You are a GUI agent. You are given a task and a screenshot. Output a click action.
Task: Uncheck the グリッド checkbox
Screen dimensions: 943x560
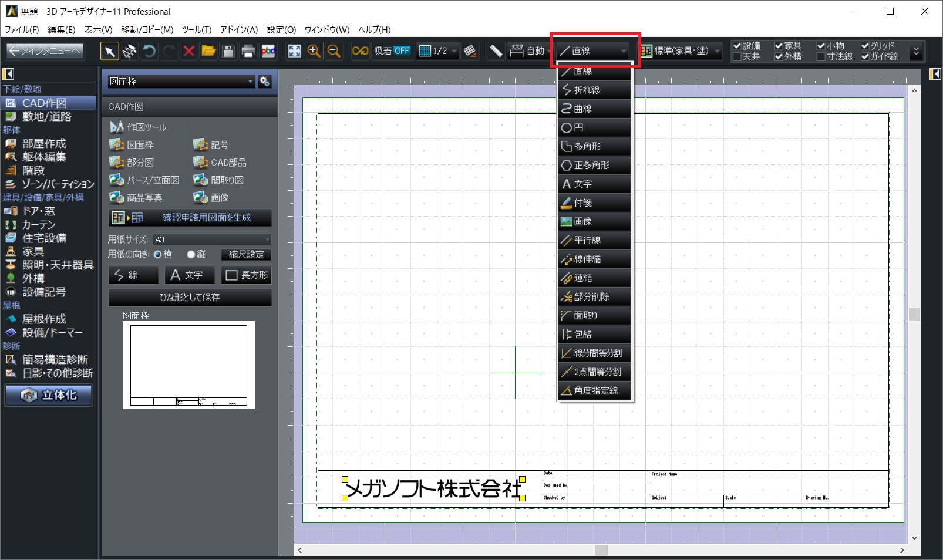[x=865, y=46]
